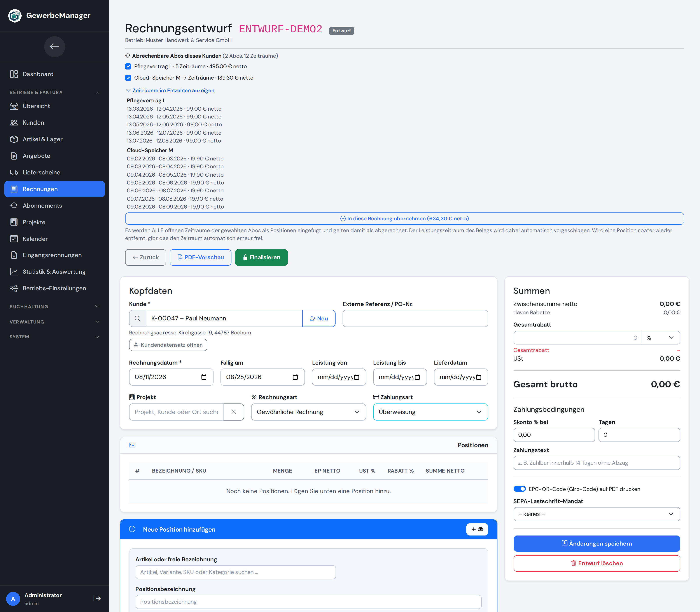Expand the Buchhaltung sidebar section
700x612 pixels.
click(x=55, y=306)
